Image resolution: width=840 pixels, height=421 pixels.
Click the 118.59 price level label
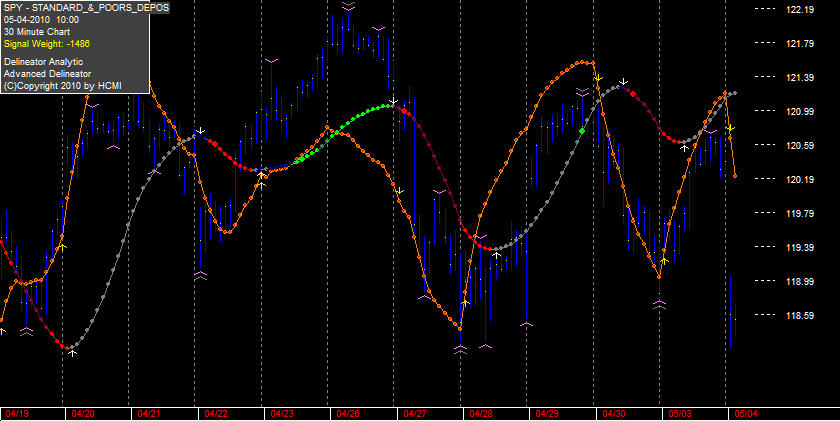pyautogui.click(x=799, y=315)
